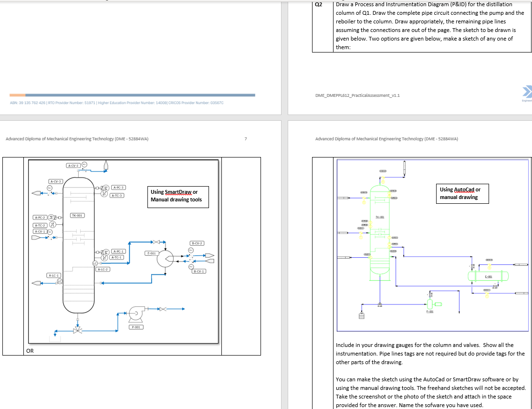
Task: Click the flare arrow outlet at column top
Action: pyautogui.click(x=106, y=164)
